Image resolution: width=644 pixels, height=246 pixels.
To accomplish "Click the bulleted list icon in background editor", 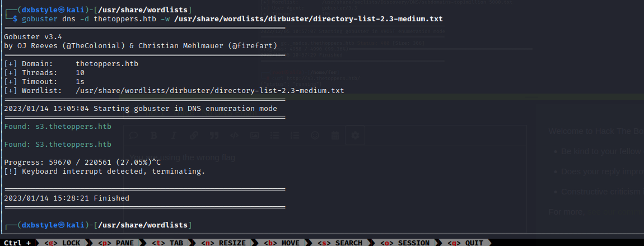I will [275, 136].
